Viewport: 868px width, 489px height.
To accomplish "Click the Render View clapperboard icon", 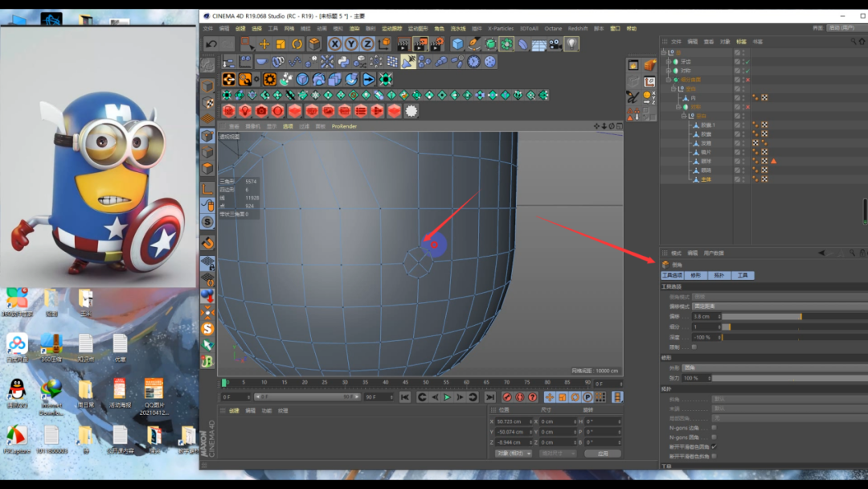I will click(x=403, y=43).
